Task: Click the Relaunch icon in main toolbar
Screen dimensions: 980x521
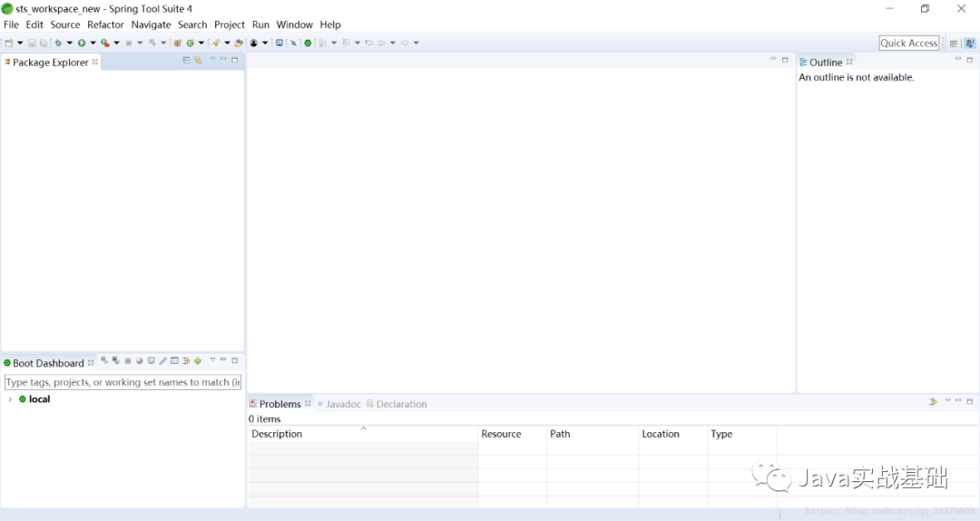Action: 152,44
